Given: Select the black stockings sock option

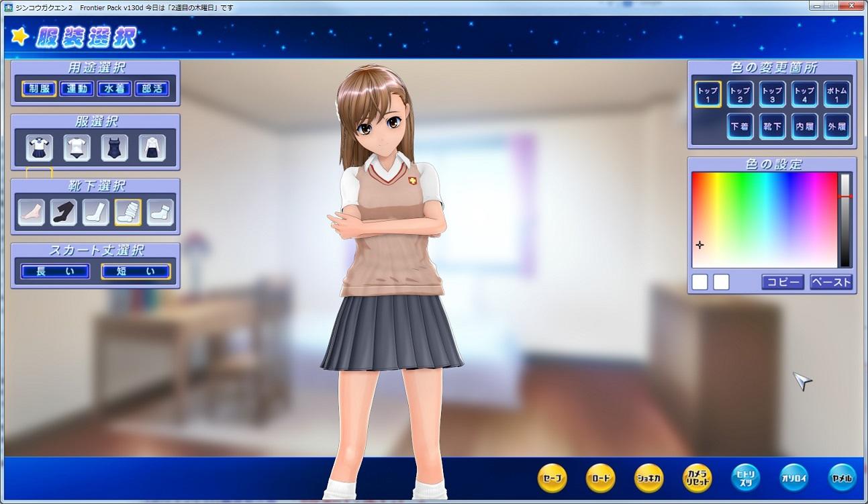Looking at the screenshot, I should (x=63, y=212).
